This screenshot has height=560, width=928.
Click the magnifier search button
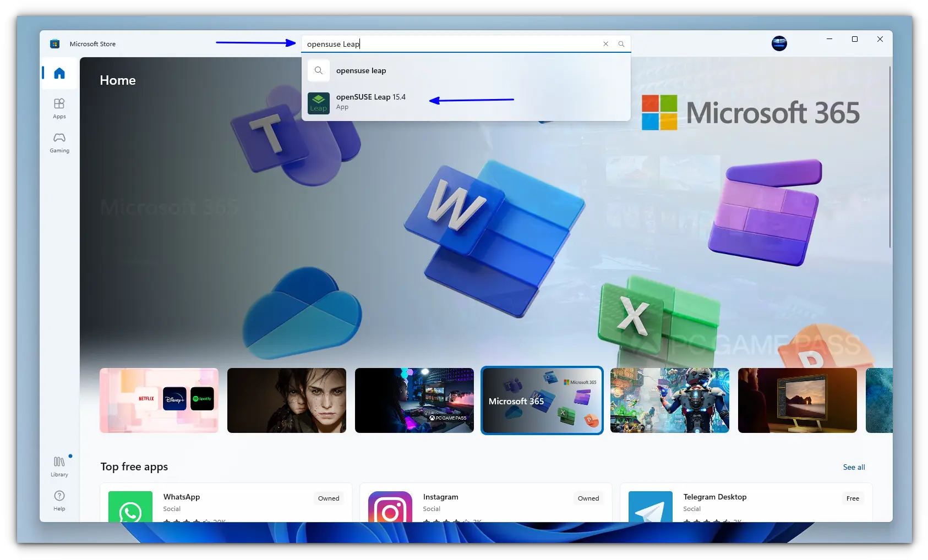click(621, 44)
